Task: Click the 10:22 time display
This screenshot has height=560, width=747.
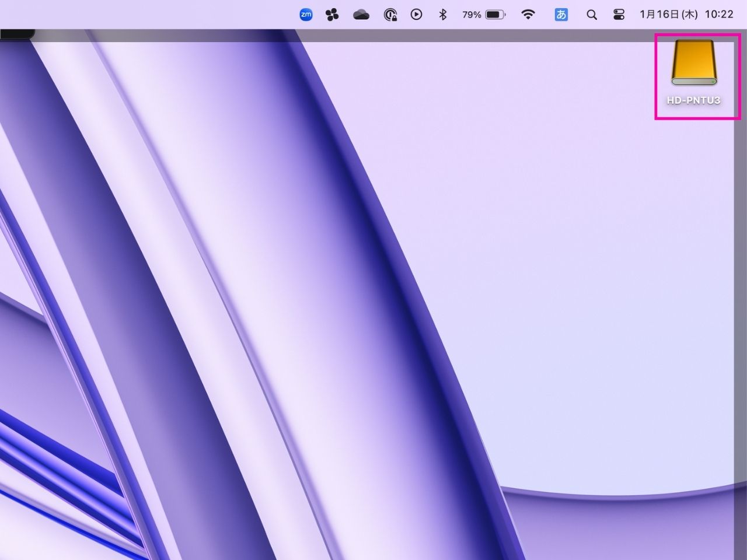Action: point(719,15)
